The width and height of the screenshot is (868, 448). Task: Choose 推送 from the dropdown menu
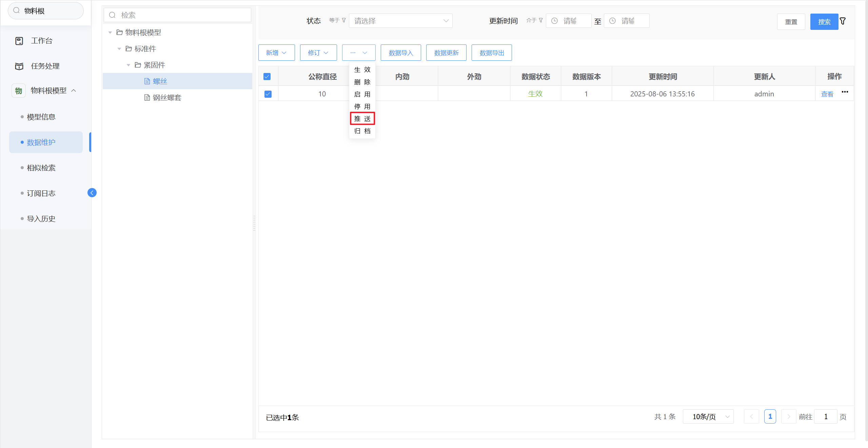coord(362,119)
